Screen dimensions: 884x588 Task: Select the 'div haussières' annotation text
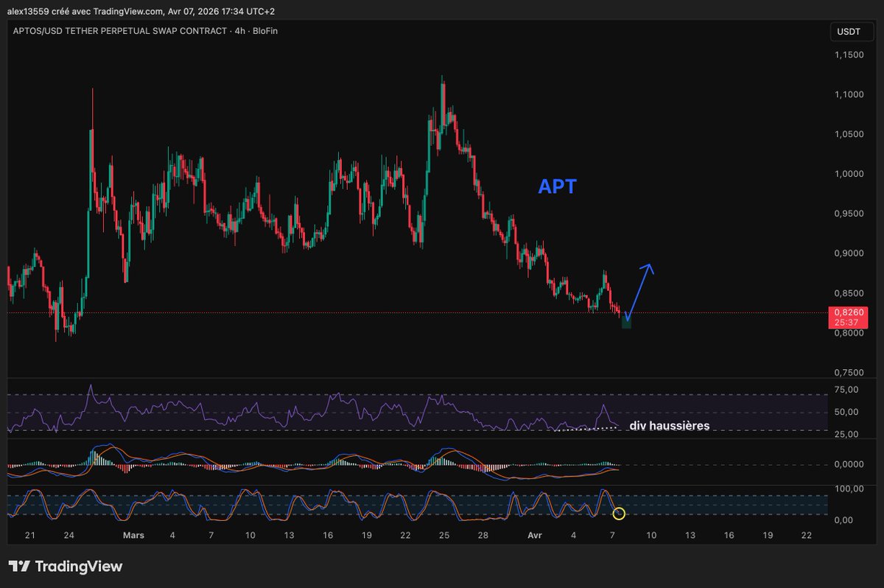tap(669, 426)
